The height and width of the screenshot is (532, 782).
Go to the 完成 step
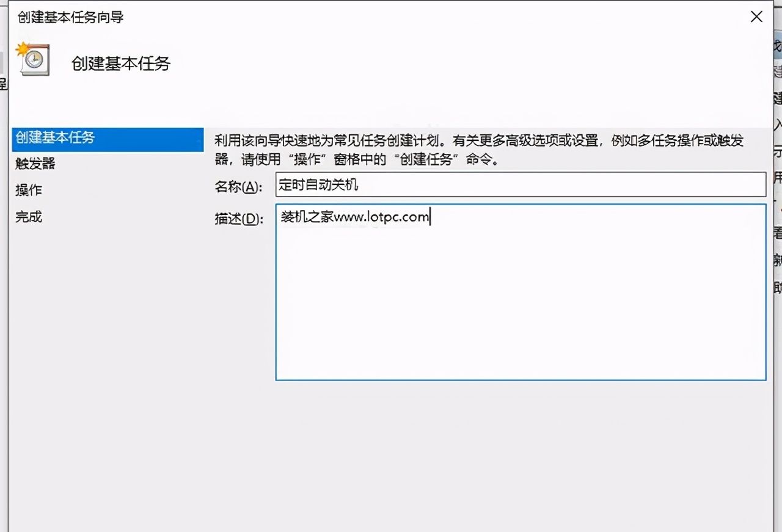[x=29, y=217]
